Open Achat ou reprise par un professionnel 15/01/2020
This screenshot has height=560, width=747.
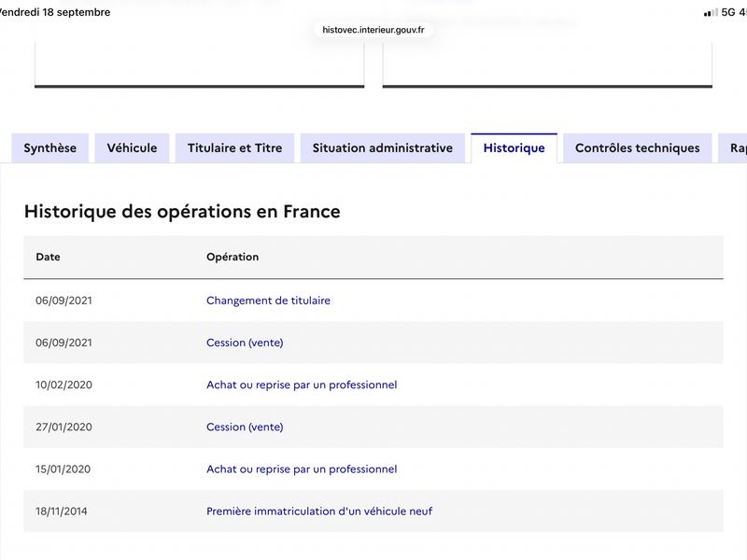pyautogui.click(x=302, y=469)
